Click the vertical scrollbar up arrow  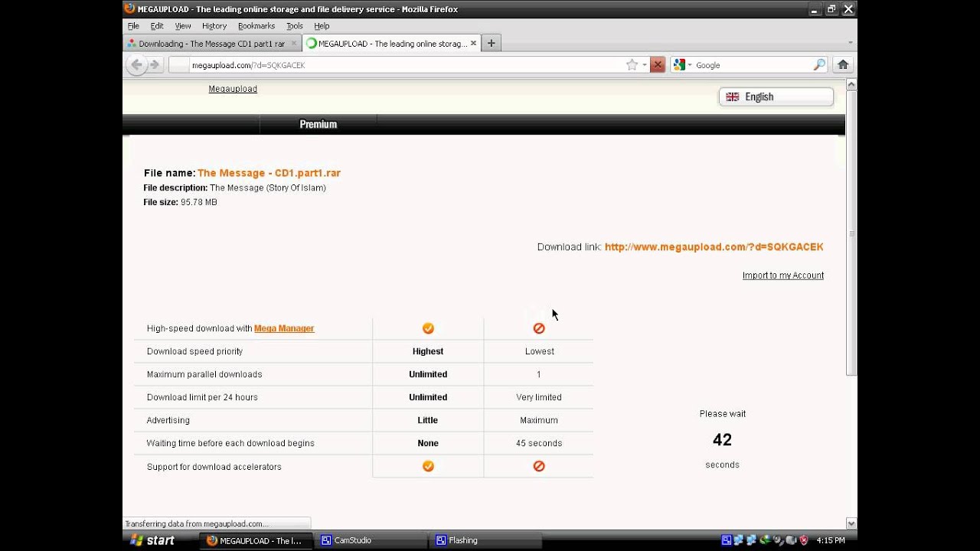tap(851, 85)
